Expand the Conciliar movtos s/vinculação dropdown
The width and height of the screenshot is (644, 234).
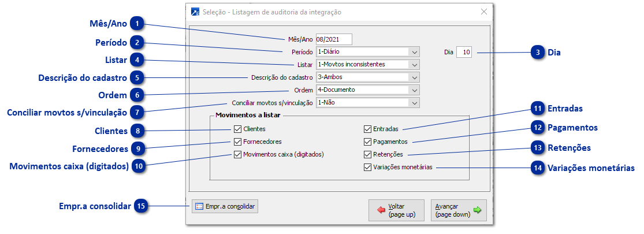414,103
